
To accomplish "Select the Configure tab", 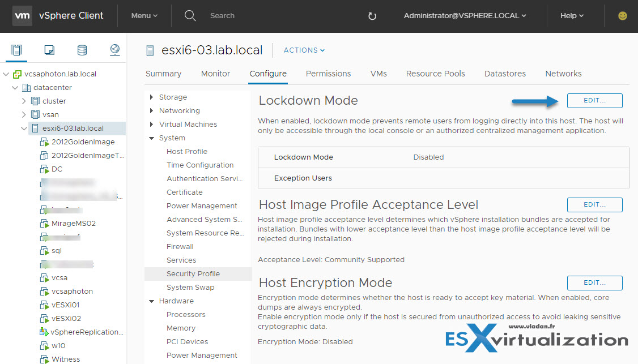I will coord(268,74).
